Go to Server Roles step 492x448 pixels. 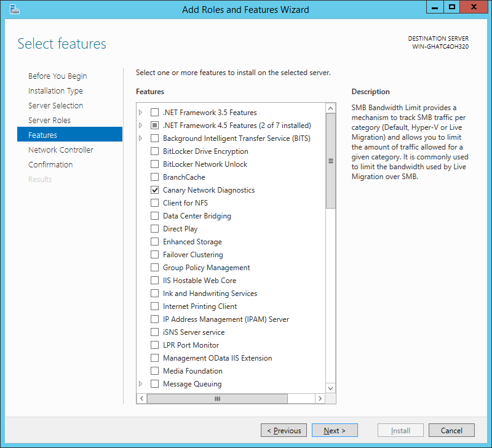(x=49, y=120)
